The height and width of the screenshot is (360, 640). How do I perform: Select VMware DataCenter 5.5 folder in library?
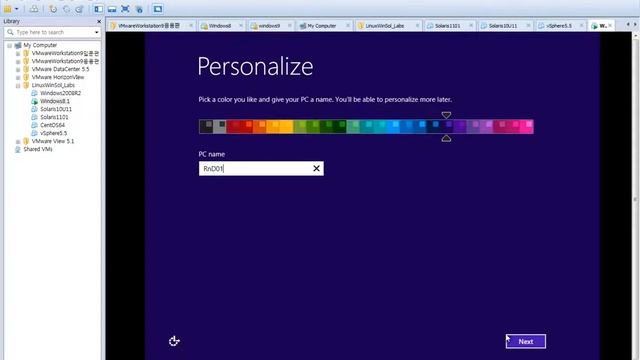point(60,69)
